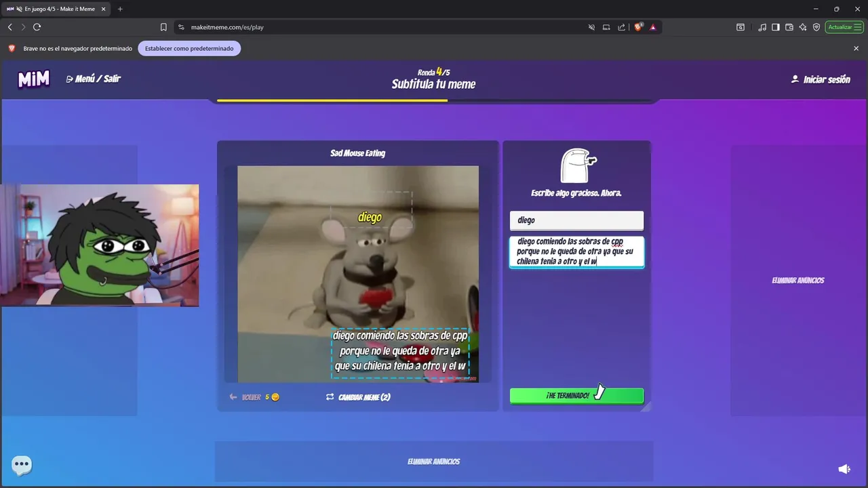Open the chat bubble icon

(x=22, y=465)
